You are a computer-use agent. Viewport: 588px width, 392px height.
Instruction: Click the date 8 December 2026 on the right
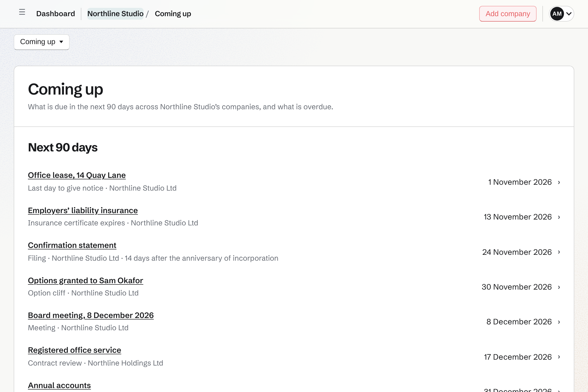[519, 322]
